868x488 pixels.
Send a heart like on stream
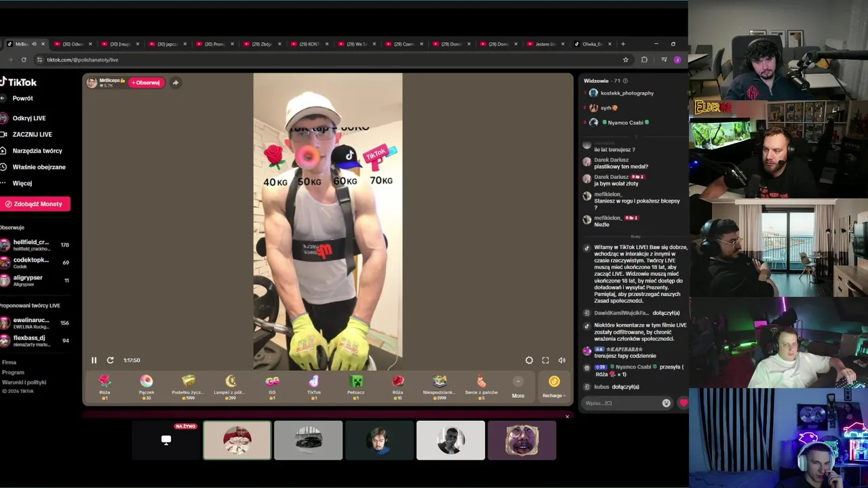(x=683, y=403)
